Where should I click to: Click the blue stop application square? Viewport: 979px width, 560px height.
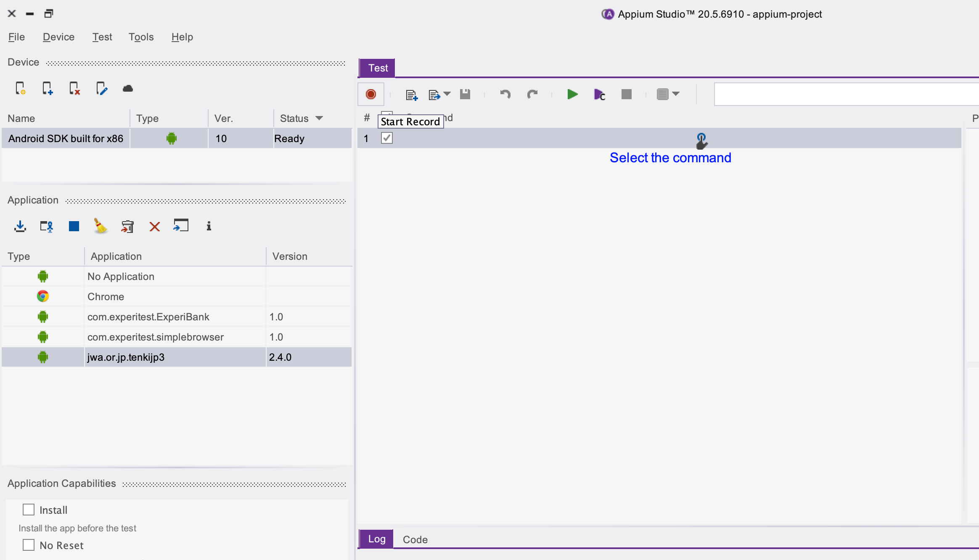[x=74, y=226]
